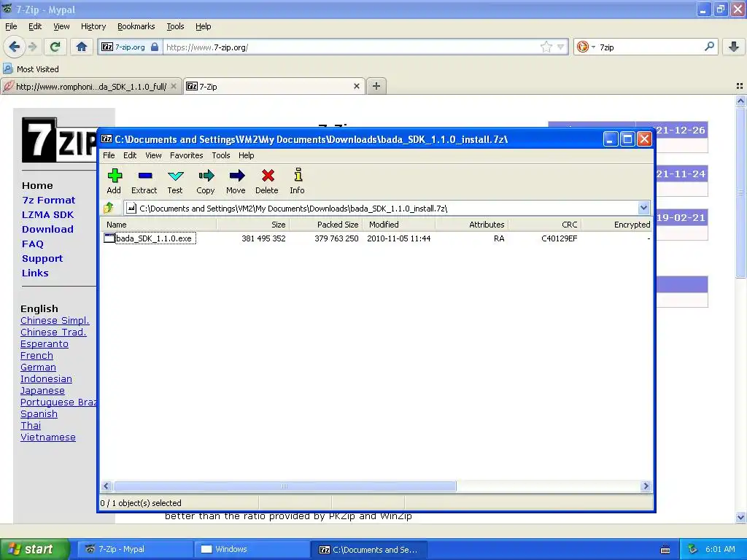Open the Most Visited bookmarks icon

tap(8, 69)
